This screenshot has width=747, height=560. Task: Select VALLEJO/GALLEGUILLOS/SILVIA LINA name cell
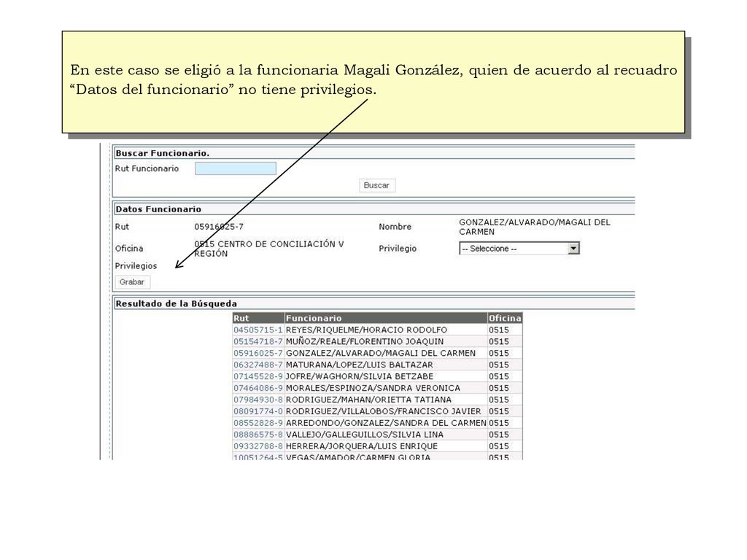pos(386,435)
